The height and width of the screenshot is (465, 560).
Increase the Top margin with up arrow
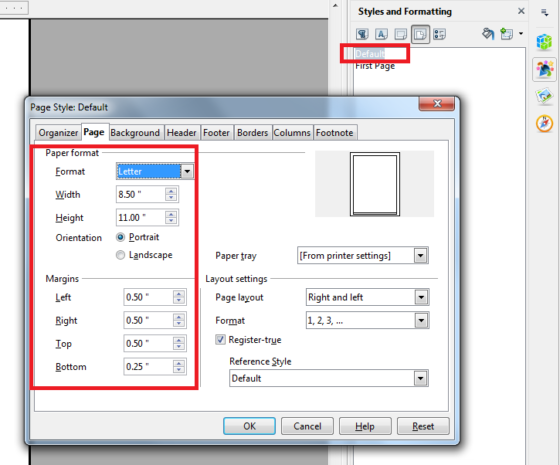click(179, 340)
